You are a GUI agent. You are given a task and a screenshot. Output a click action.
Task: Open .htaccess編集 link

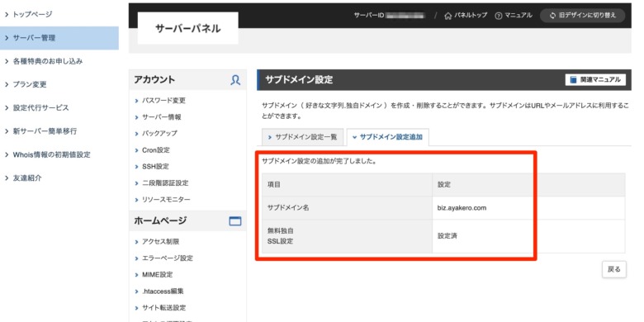(x=163, y=291)
